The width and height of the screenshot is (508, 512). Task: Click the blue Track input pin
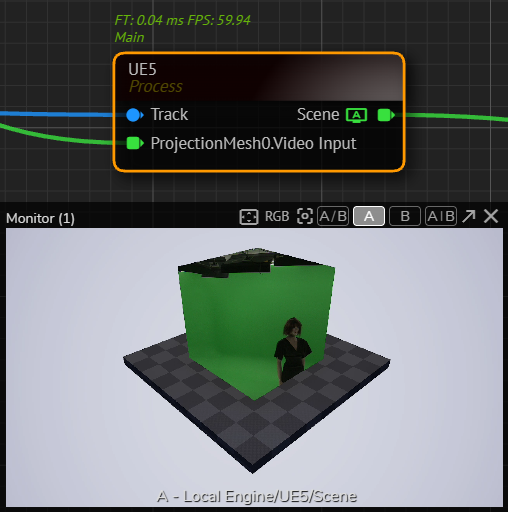click(x=135, y=115)
